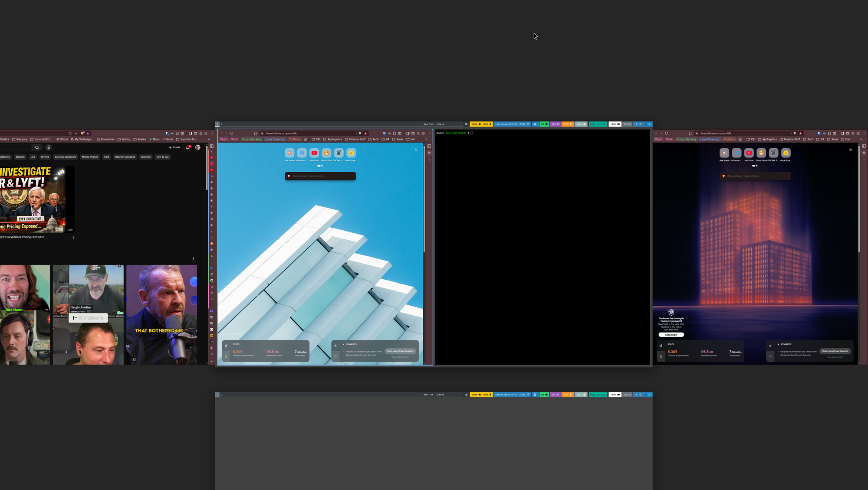Click "Listen Now" on the Brave podcast widget
Screen dimensions: 868x490
671,334
